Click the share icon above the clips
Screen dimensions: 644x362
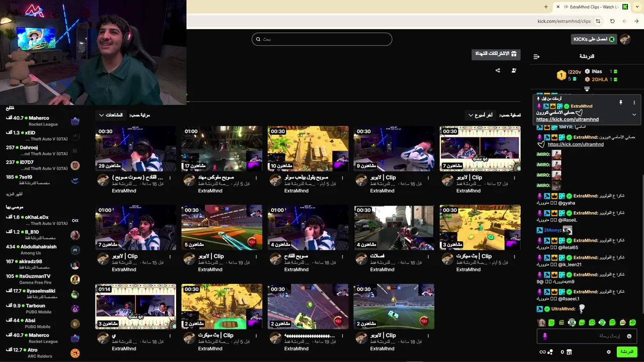(x=498, y=70)
